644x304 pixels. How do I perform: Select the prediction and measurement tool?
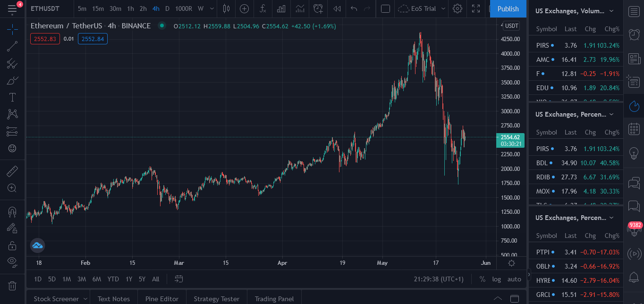12,131
